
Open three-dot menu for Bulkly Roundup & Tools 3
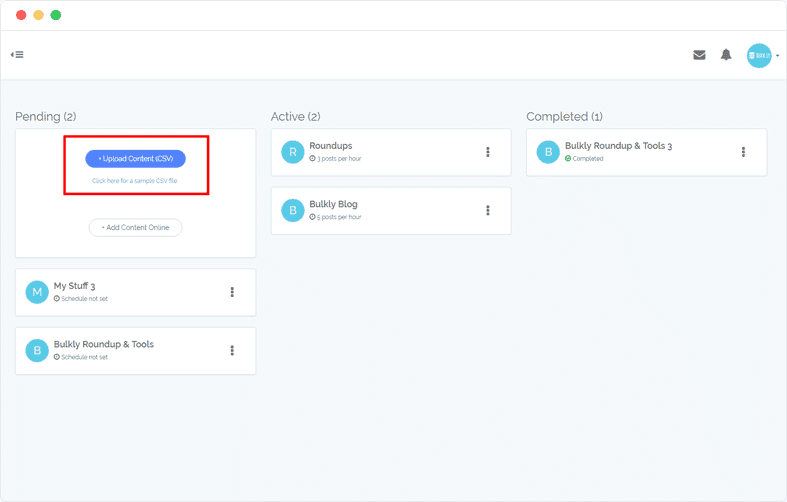743,152
